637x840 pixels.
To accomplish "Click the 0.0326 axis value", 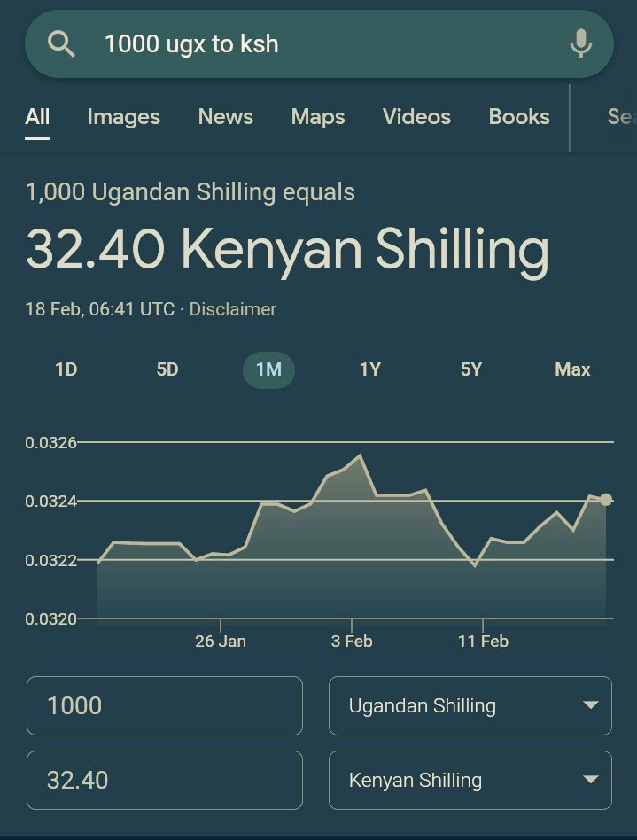I will 50,442.
